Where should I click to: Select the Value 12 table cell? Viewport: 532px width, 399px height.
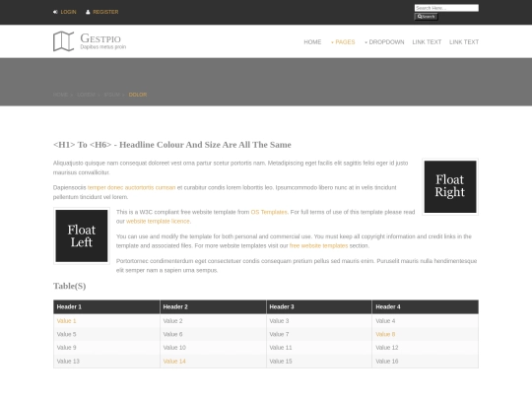(x=426, y=348)
